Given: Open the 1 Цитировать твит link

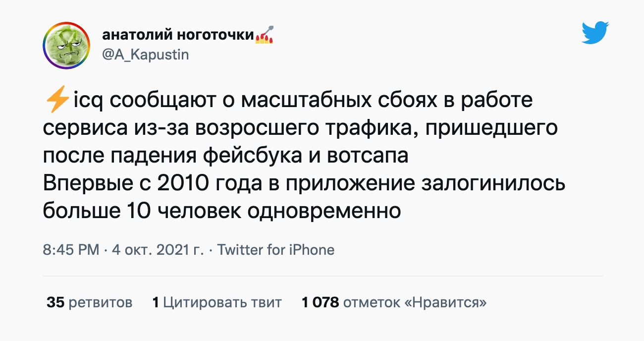Looking at the screenshot, I should click(x=217, y=302).
